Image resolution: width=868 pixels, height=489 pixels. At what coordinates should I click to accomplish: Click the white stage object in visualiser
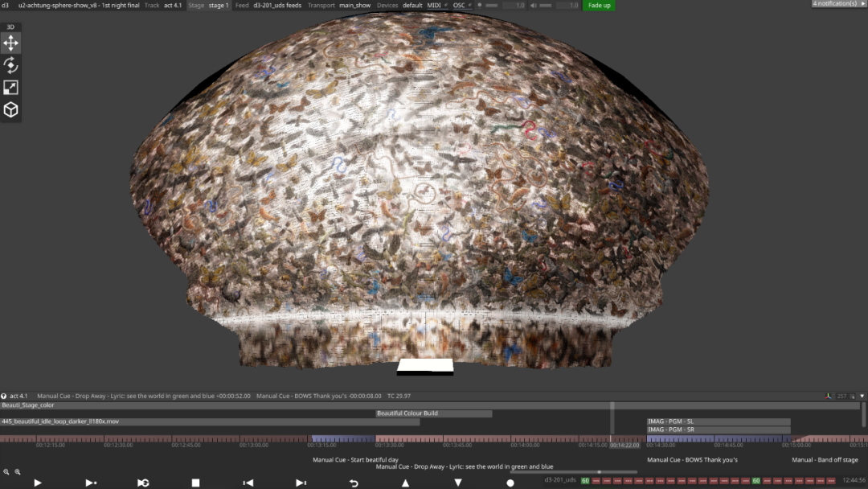(x=426, y=365)
